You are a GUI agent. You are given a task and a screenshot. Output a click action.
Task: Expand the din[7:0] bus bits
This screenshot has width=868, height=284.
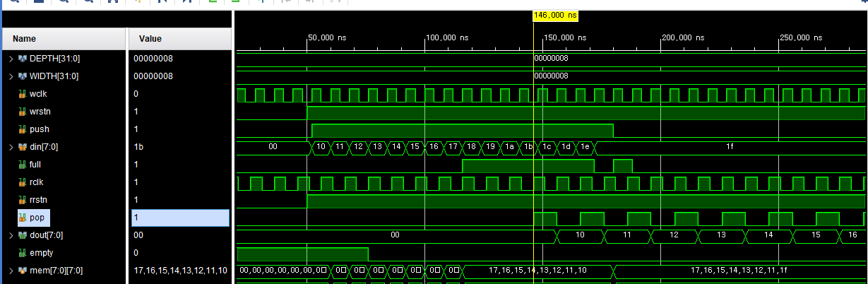pyautogui.click(x=11, y=147)
